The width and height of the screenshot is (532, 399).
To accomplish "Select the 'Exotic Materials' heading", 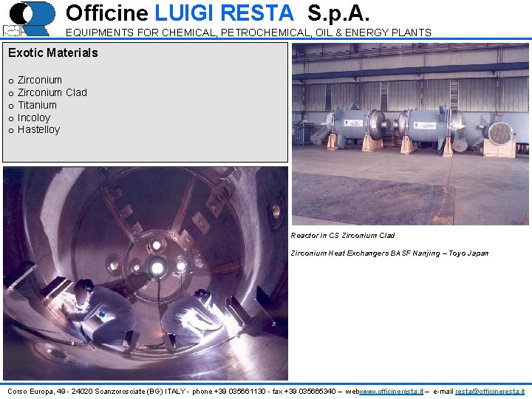I will pyautogui.click(x=53, y=52).
